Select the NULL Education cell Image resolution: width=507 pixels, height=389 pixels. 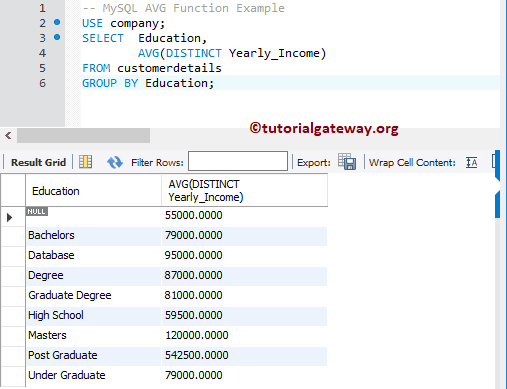pos(93,216)
